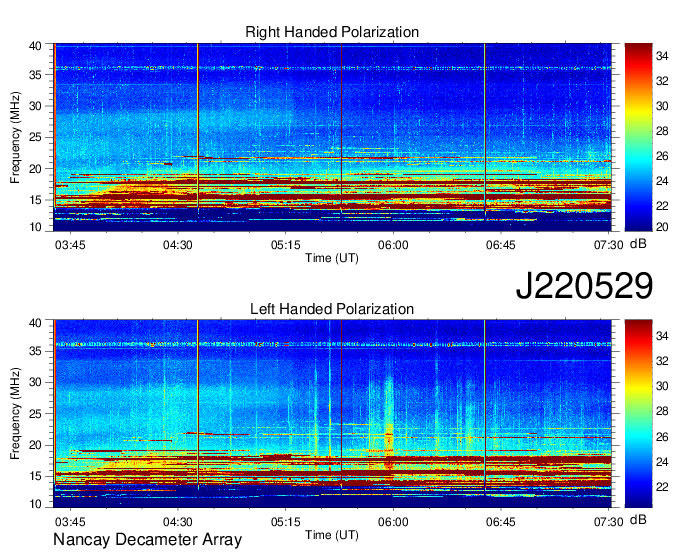
Task: Click 20 MHz tick on Right Handed frequency axis
Action: [x=35, y=169]
